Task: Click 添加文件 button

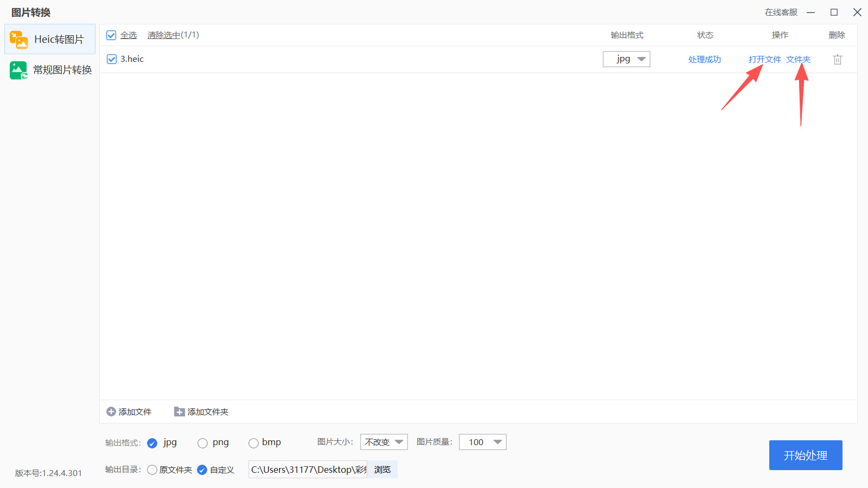Action: click(129, 412)
